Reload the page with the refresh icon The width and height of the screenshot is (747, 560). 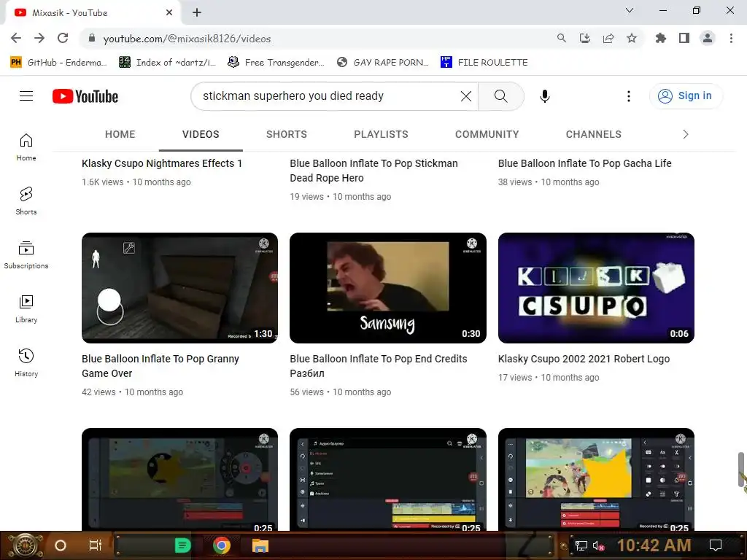point(63,38)
